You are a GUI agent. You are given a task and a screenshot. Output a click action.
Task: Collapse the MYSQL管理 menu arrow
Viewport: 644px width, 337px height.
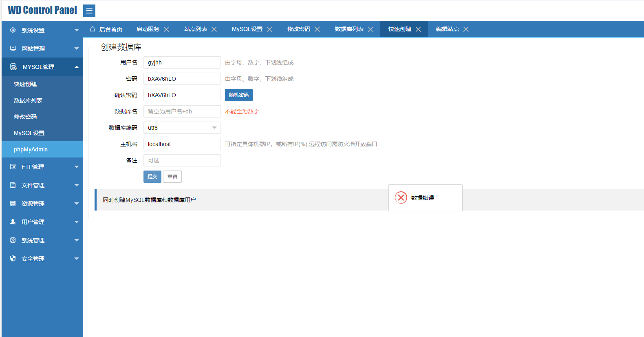tap(77, 67)
